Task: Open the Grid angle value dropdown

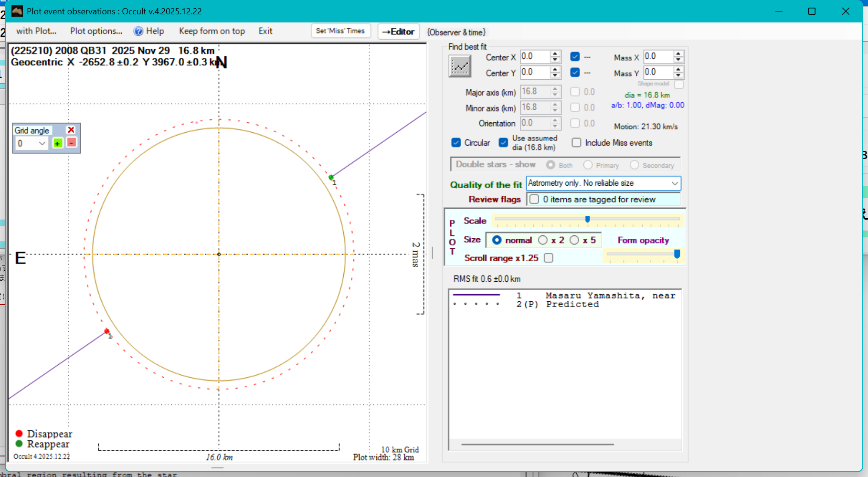Action: 42,143
